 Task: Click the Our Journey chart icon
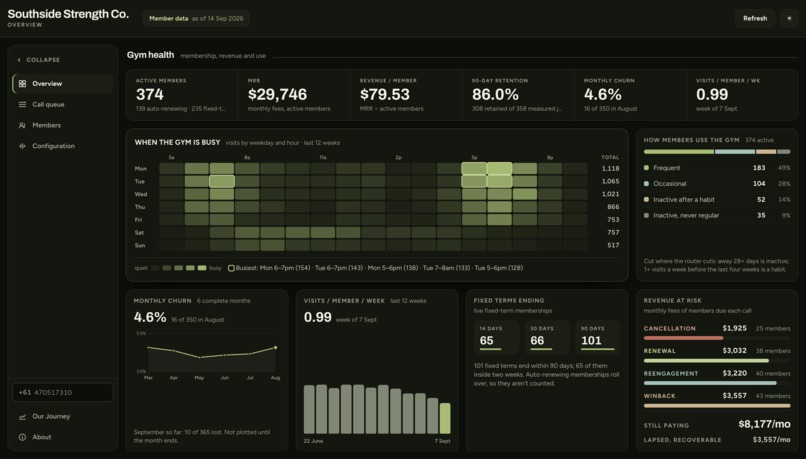(22, 417)
